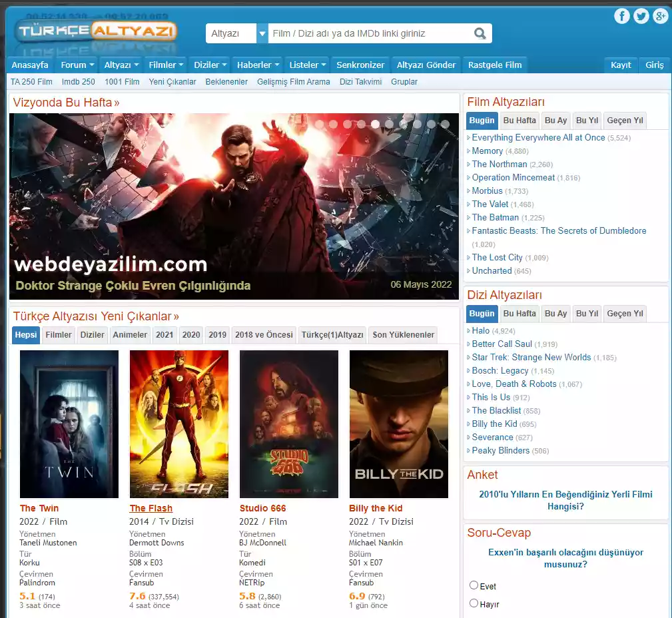The image size is (672, 618).
Task: Open Gelişmiş Film Arama link
Action: [294, 82]
